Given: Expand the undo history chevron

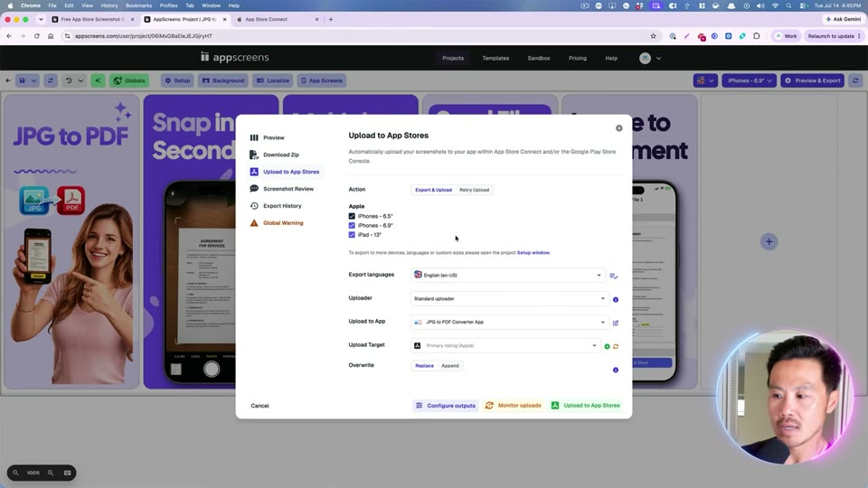Looking at the screenshot, I should (x=80, y=80).
